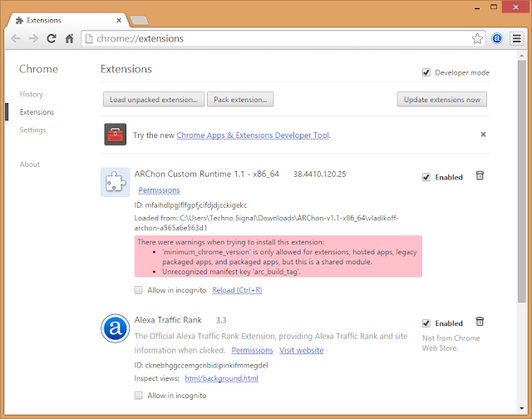Disable the ARChon Custom Runtime Enabled checkbox
The height and width of the screenshot is (419, 532).
tap(426, 177)
